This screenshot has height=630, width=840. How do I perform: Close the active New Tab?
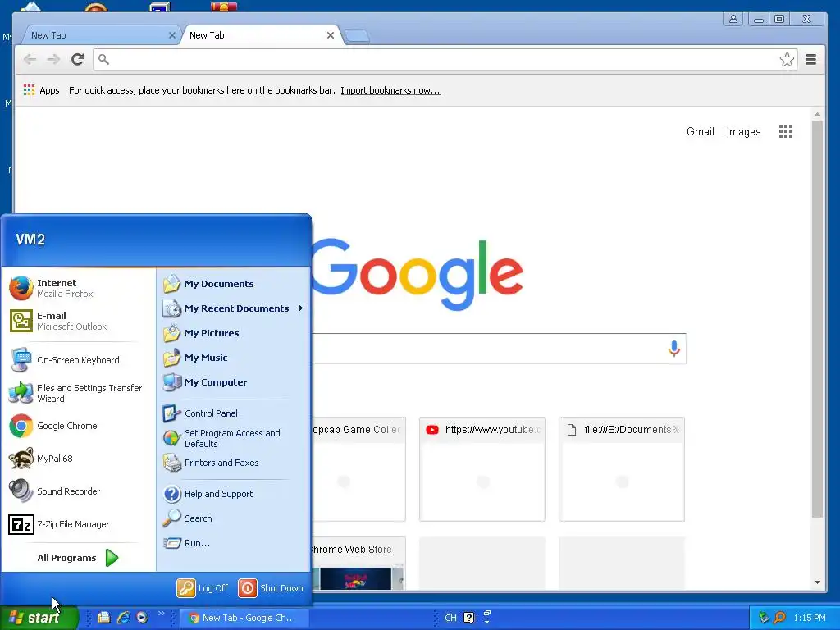(331, 35)
